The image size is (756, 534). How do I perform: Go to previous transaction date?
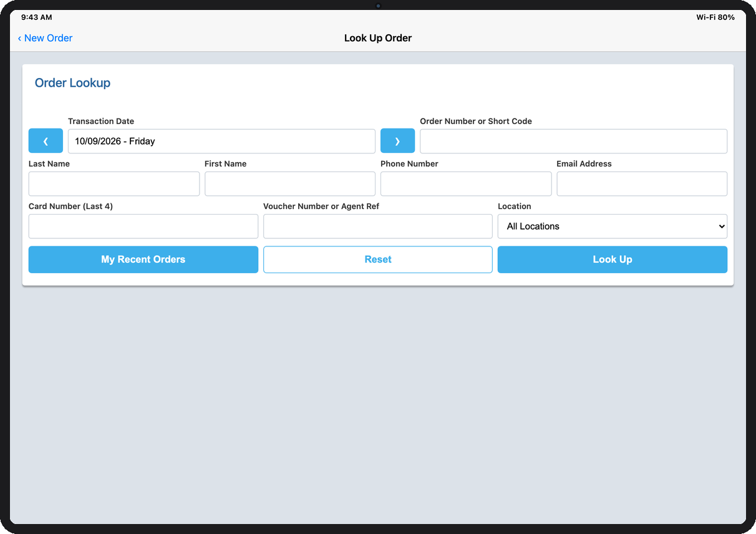[x=46, y=141]
